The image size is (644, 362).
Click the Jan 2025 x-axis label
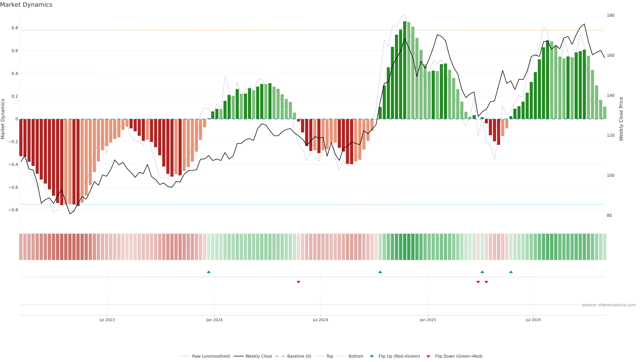[428, 320]
